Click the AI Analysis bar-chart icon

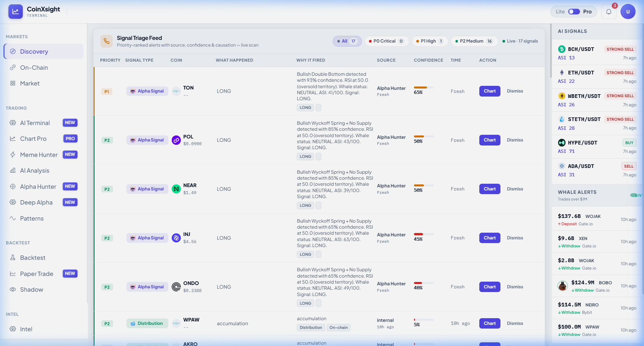(13, 170)
